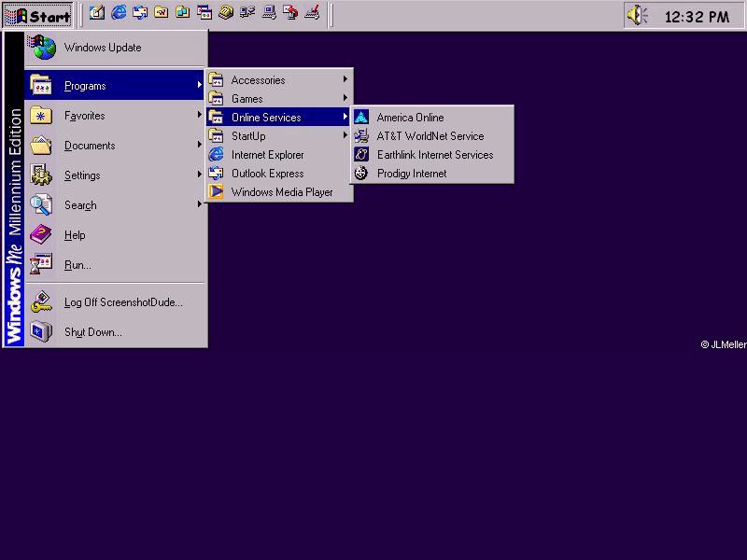
Task: Launch Internet Explorer from the Programs menu
Action: click(279, 155)
